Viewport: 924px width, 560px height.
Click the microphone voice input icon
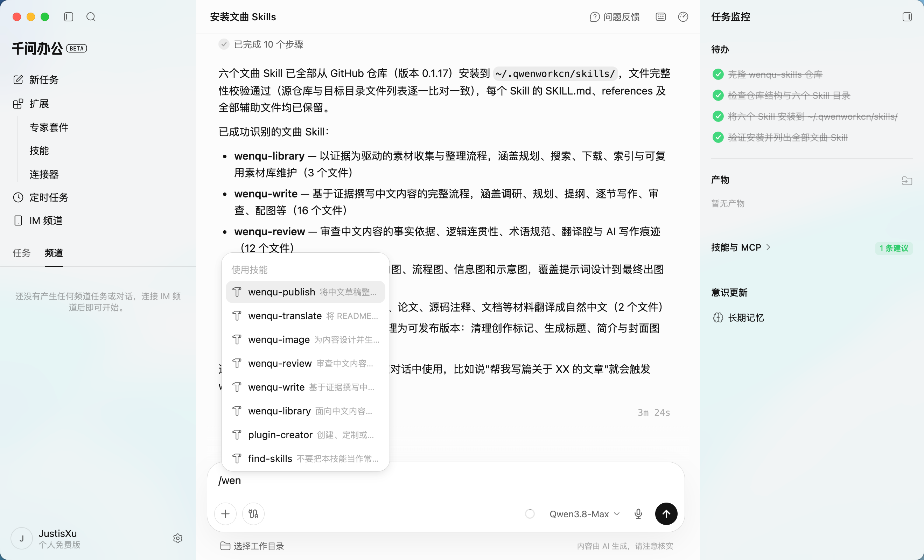(638, 513)
